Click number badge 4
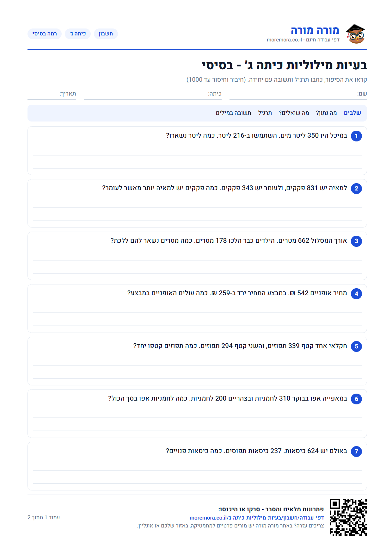392x555 pixels. tap(356, 294)
